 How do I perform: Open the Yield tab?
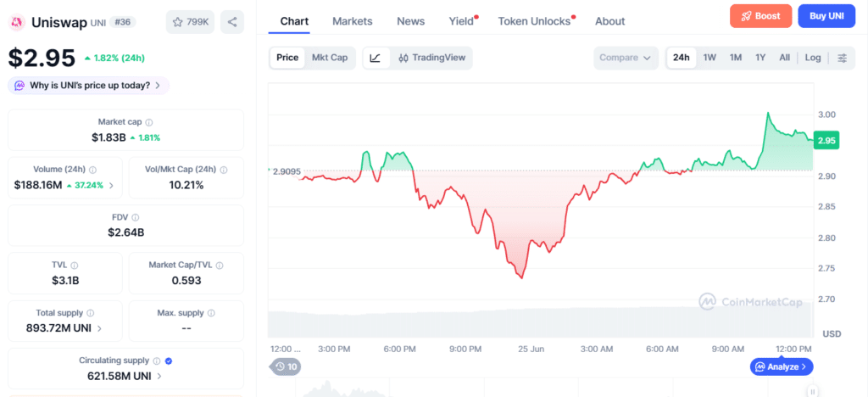pyautogui.click(x=463, y=21)
